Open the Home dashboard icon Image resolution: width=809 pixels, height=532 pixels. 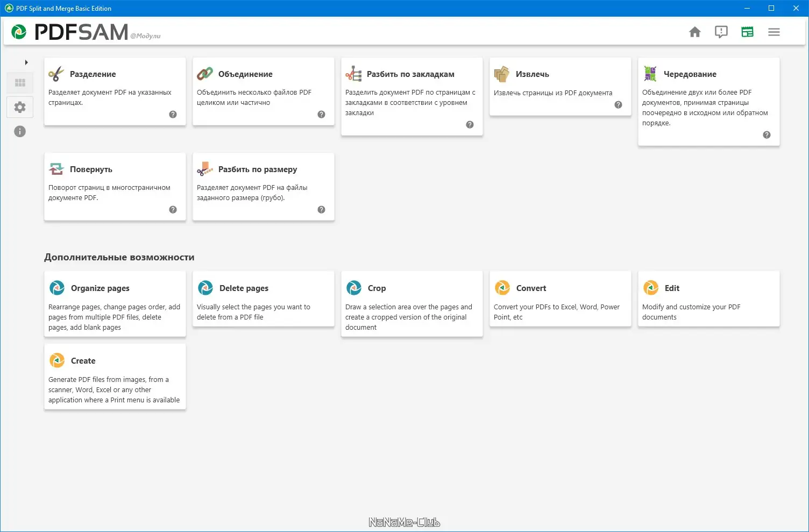pyautogui.click(x=695, y=32)
